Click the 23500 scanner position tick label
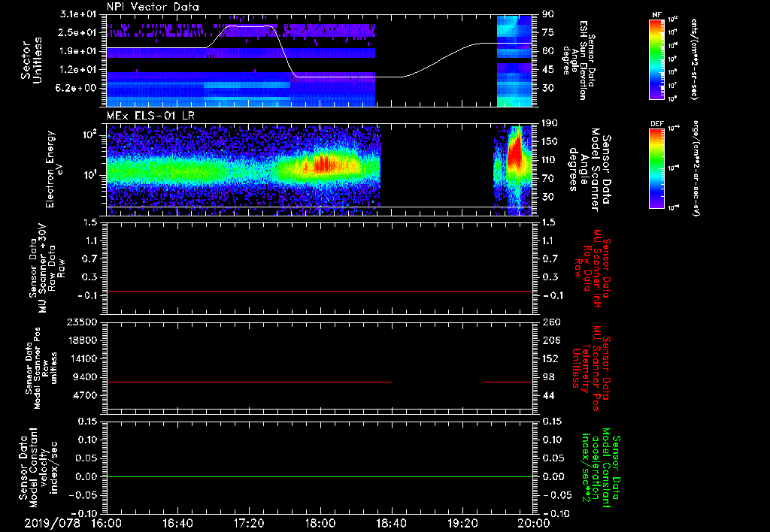The image size is (770, 532). 81,322
